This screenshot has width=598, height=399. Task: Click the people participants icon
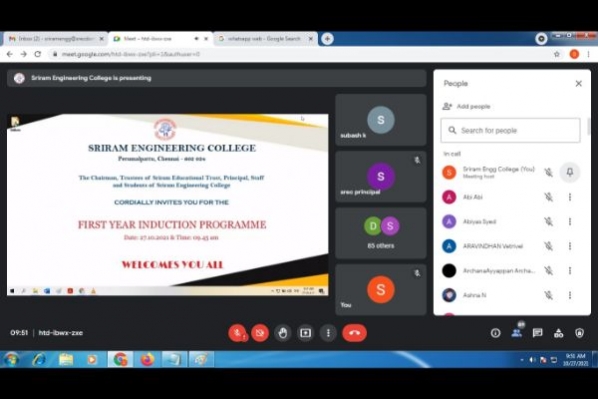tap(517, 333)
